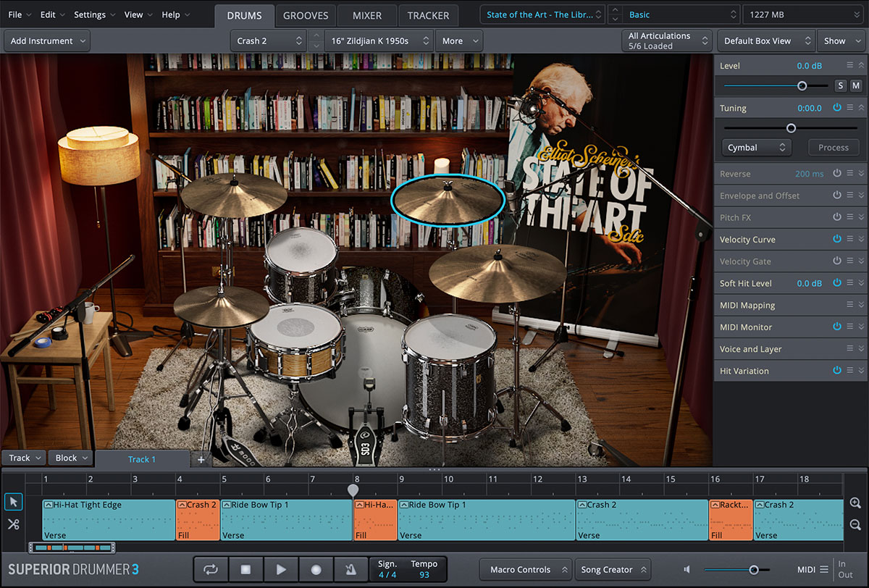Toggle the Tuning power switch
The image size is (869, 588).
837,108
